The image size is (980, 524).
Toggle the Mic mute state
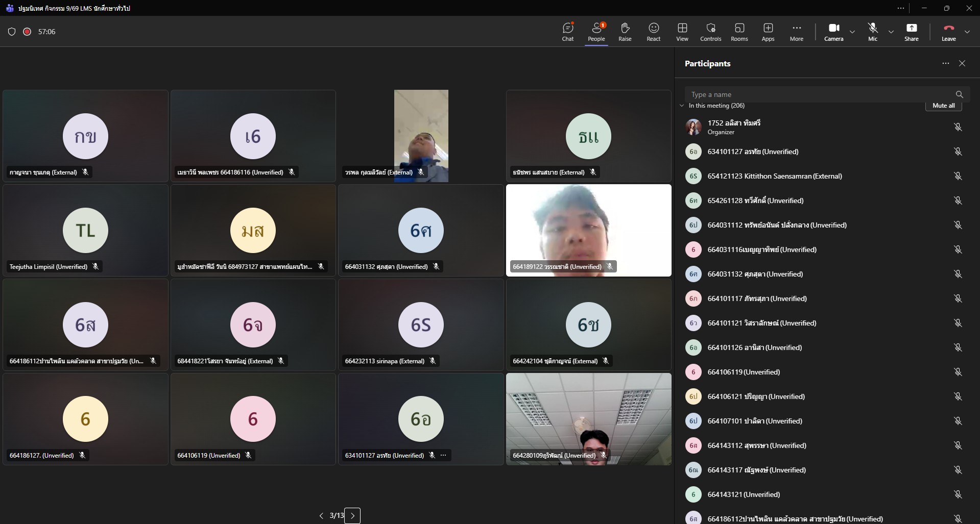pyautogui.click(x=872, y=32)
